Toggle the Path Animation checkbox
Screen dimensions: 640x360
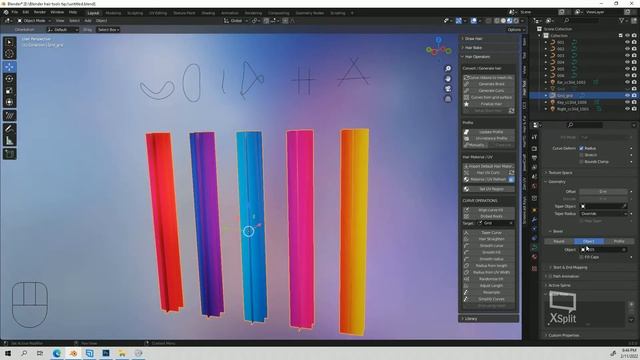coord(550,276)
